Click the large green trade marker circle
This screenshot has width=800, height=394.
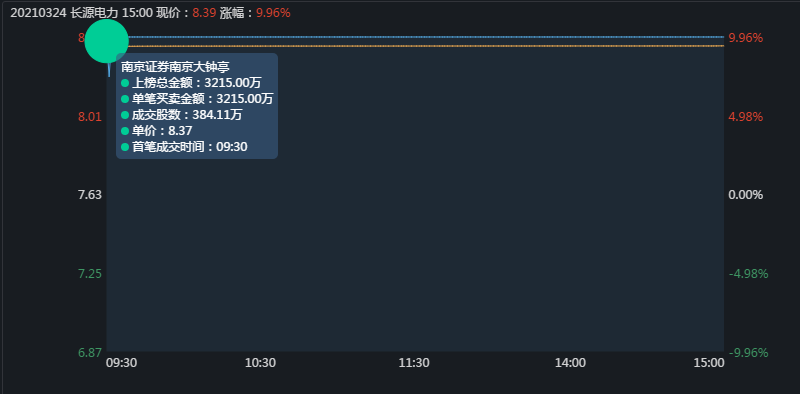[x=106, y=41]
